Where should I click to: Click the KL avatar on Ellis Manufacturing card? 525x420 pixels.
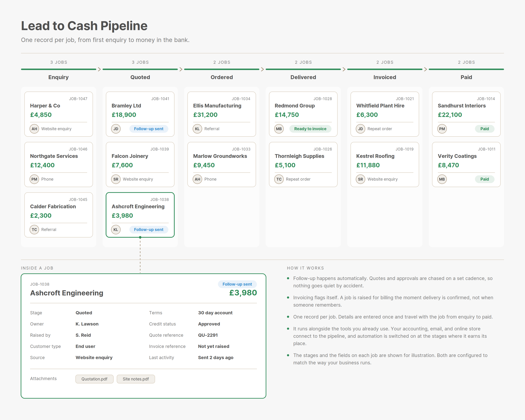click(x=197, y=129)
